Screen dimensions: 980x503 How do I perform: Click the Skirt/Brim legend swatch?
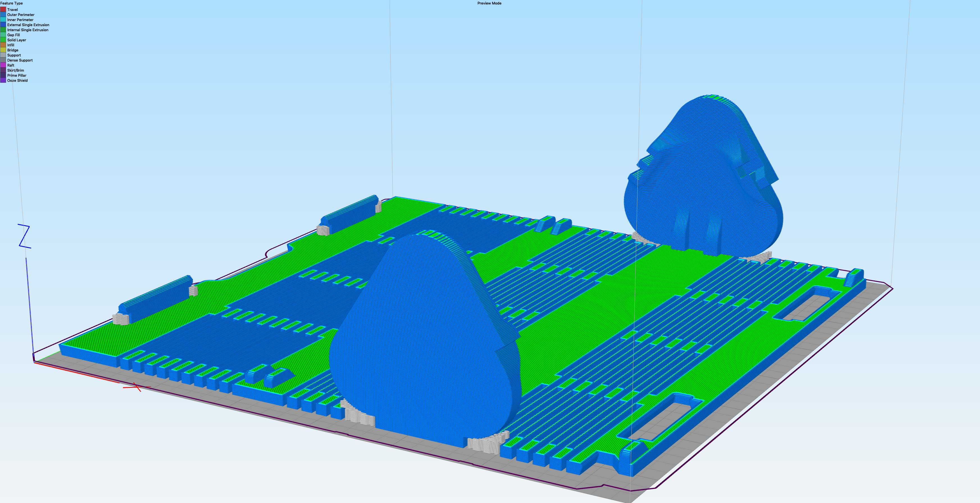click(x=3, y=70)
